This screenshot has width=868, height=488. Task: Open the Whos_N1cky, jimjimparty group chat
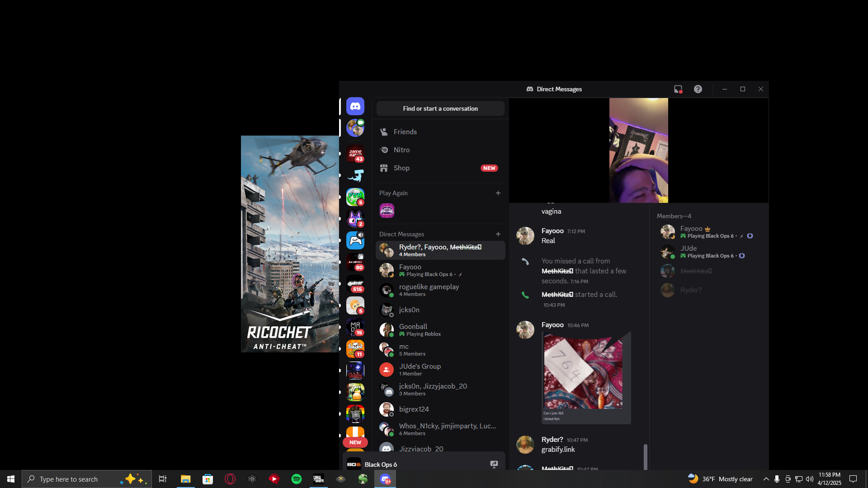click(x=440, y=429)
